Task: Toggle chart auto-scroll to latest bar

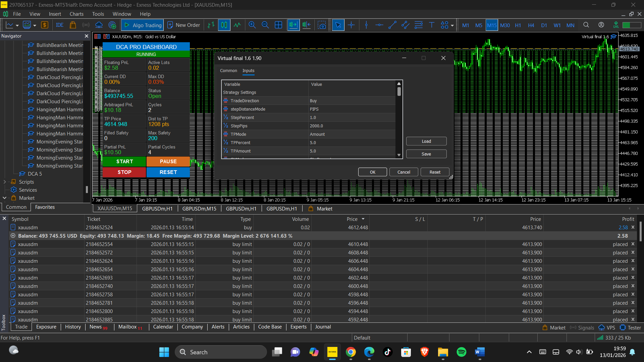Action: (293, 25)
